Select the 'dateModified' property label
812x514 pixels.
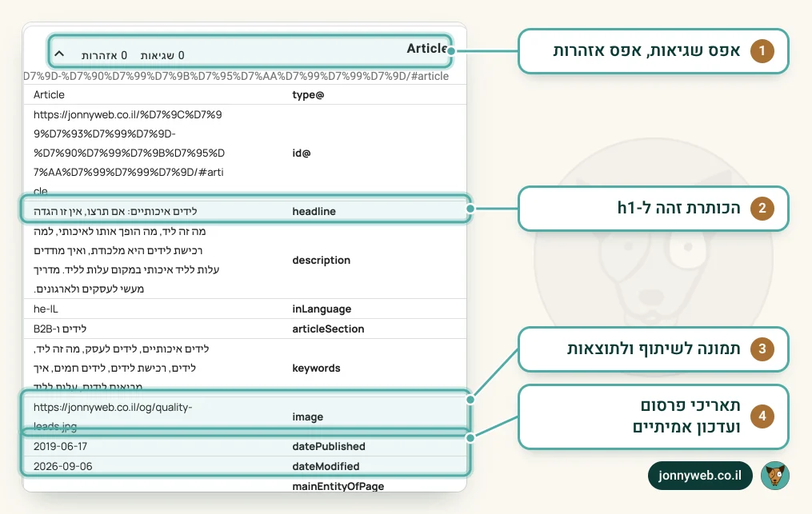(326, 466)
